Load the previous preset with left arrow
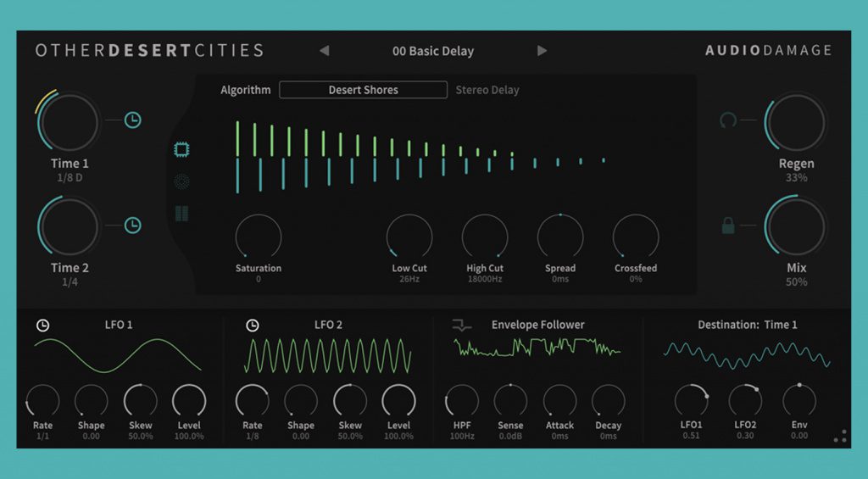The width and height of the screenshot is (868, 479). 325,51
